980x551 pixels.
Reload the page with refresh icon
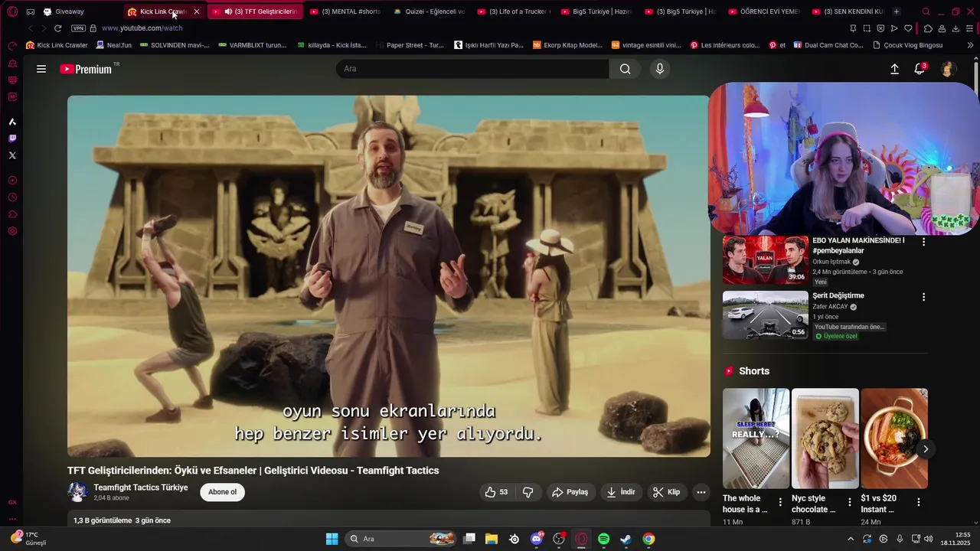coord(57,28)
